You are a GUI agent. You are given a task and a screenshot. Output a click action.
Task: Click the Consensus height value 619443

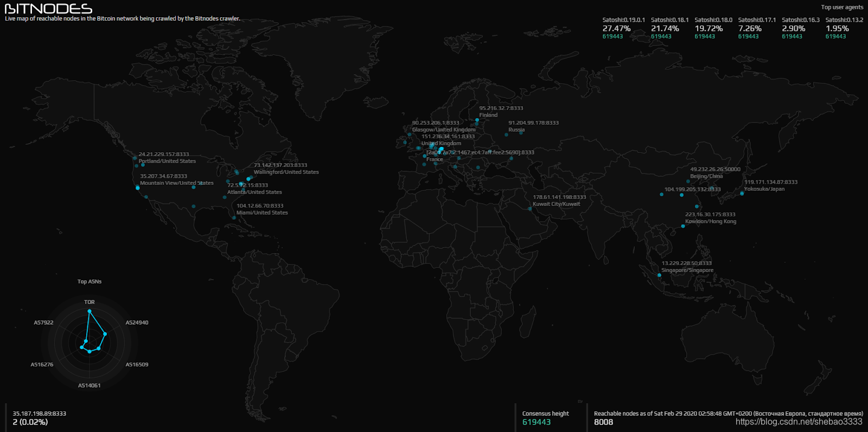[537, 422]
